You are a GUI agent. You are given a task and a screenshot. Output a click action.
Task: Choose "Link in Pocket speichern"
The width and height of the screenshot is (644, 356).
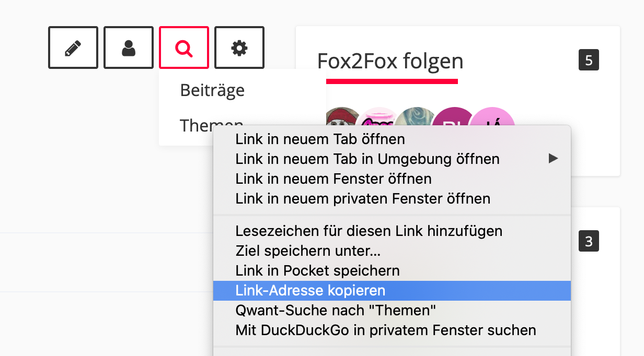pos(317,271)
